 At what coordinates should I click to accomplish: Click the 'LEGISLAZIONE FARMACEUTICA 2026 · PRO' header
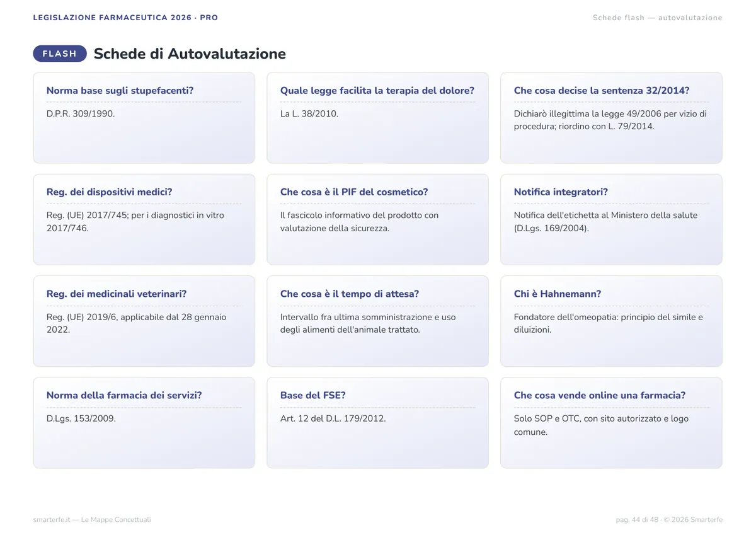pos(125,18)
